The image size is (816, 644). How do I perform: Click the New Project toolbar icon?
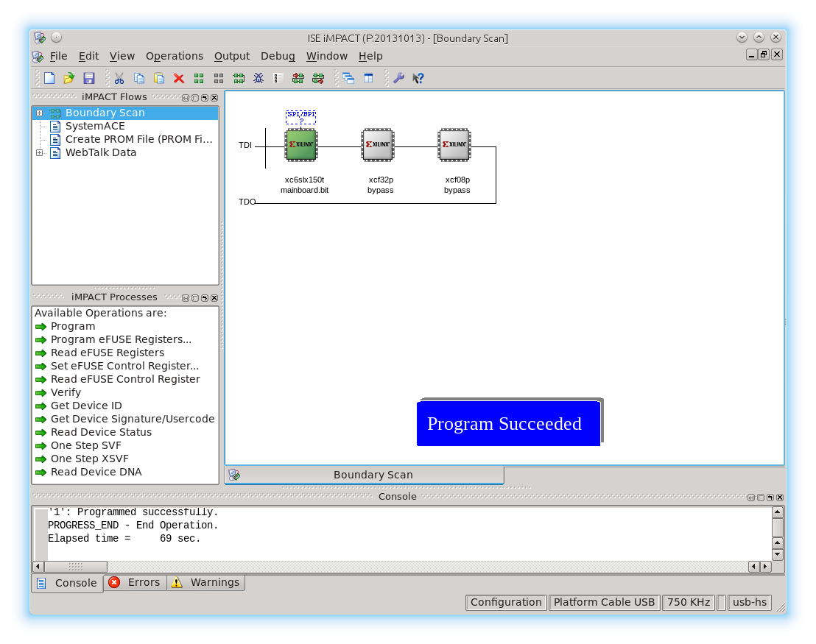pyautogui.click(x=49, y=78)
